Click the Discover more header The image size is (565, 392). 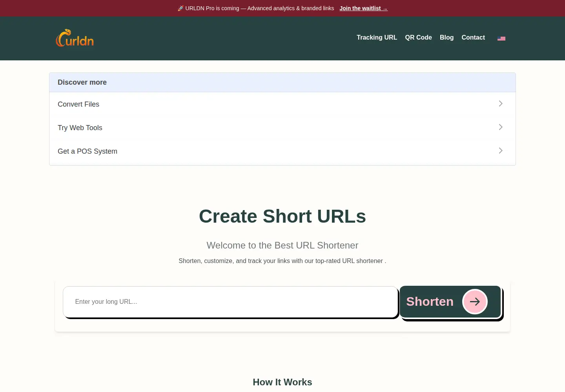coord(282,82)
